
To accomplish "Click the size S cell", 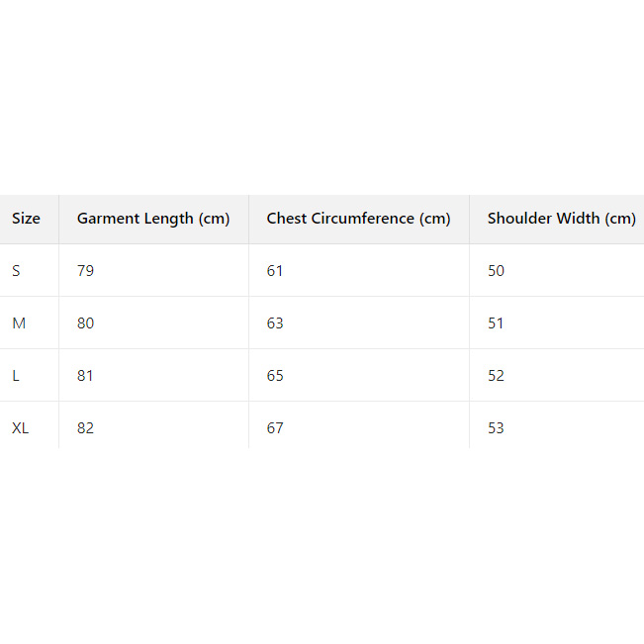I will (17, 271).
